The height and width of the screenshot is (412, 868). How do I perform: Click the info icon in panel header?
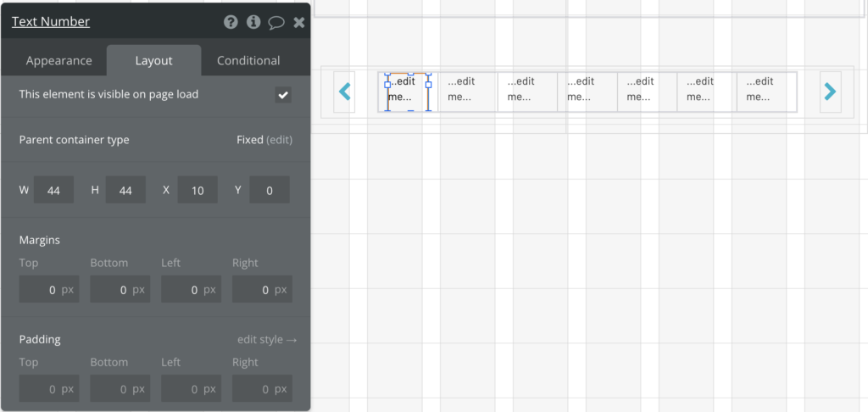[x=253, y=22]
